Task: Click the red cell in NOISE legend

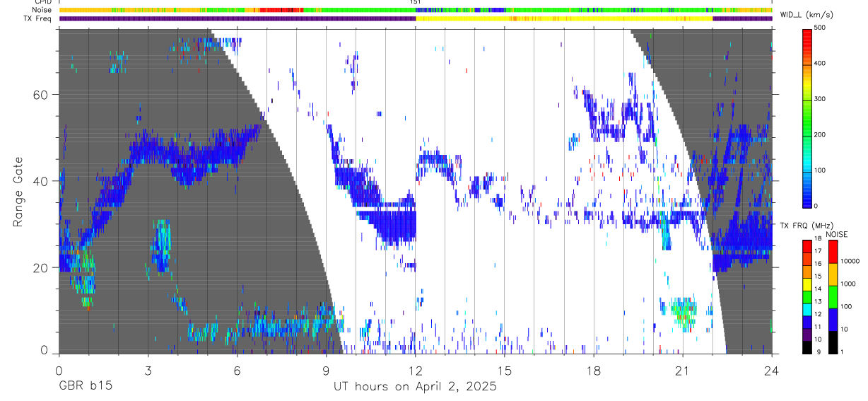Action: [833, 251]
